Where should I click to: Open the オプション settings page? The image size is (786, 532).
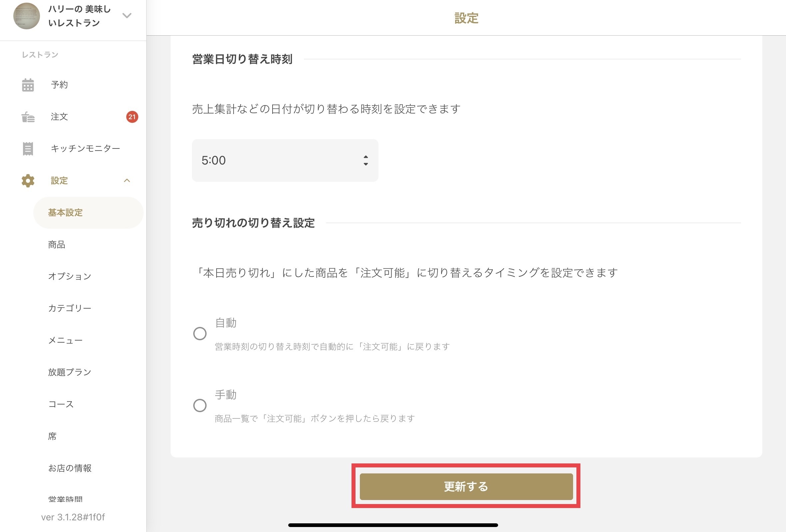tap(70, 276)
